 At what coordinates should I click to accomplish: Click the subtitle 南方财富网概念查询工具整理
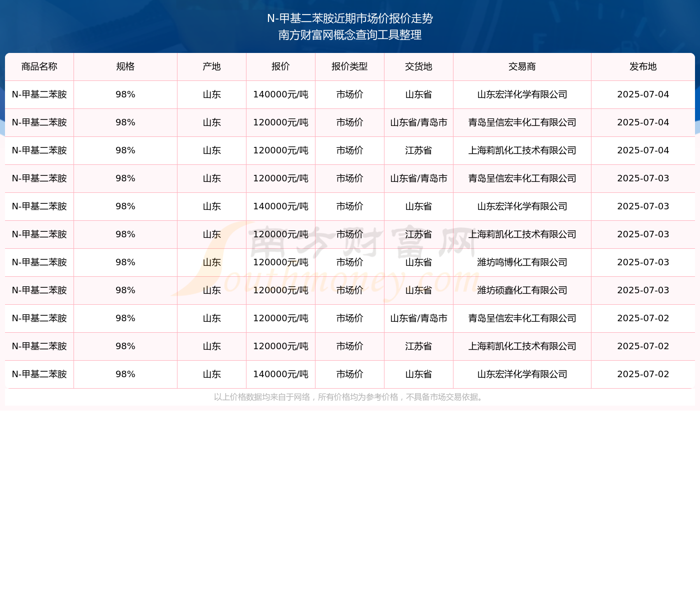(350, 35)
